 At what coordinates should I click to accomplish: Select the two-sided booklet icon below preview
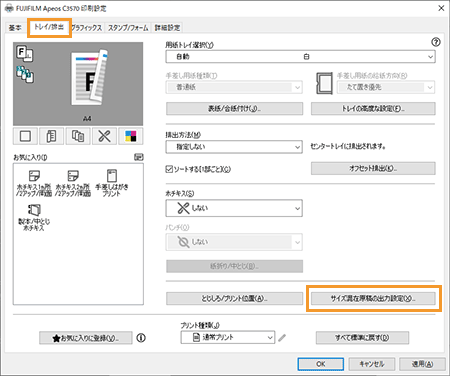tap(52, 136)
